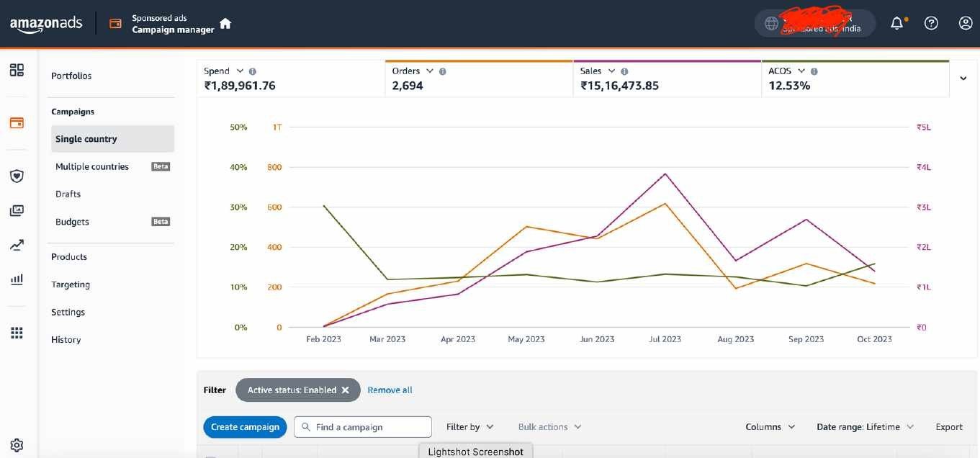This screenshot has width=980, height=458.
Task: Click the Remove all filters link
Action: [390, 390]
